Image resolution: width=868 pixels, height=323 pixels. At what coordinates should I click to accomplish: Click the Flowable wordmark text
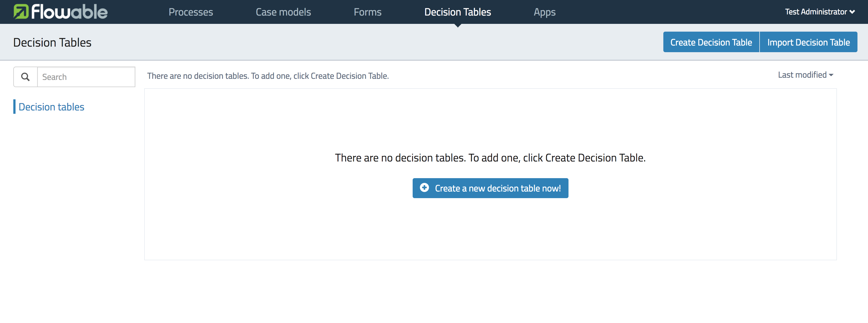[x=69, y=12]
